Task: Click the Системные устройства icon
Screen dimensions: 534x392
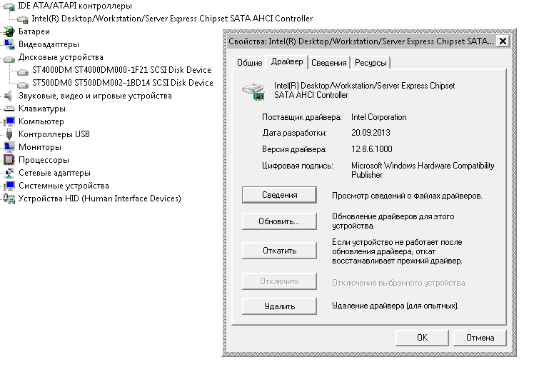Action: pos(9,186)
